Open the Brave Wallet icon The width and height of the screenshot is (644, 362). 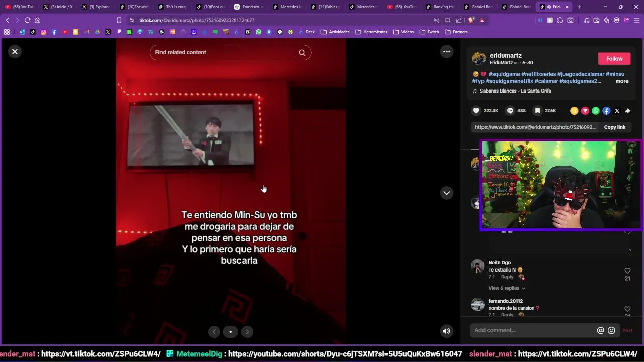[x=596, y=20]
